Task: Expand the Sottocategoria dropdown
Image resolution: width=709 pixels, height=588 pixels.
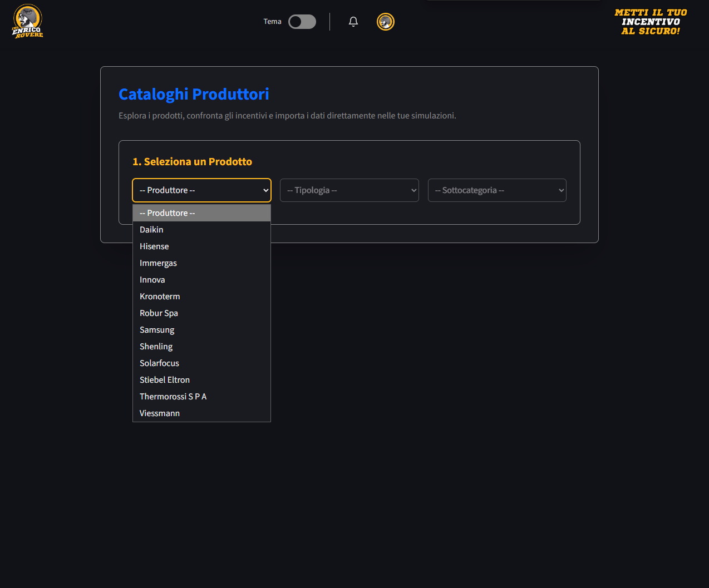Action: [496, 190]
